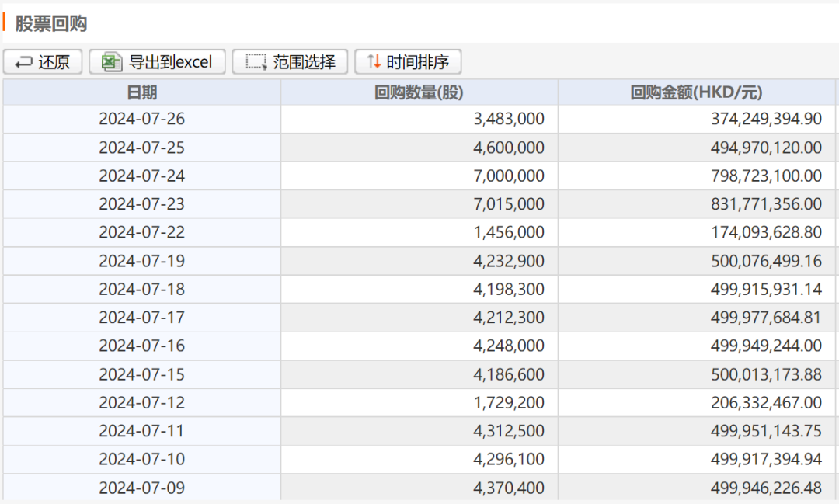
Task: Click the amount 499,946,226.48
Action: [766, 488]
